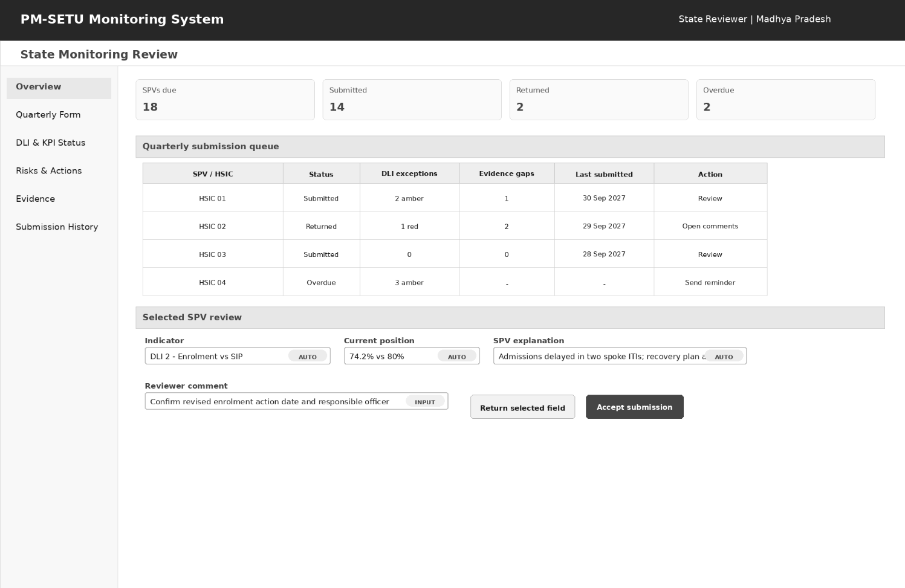
Task: Click the AUTO badge in SPV explanation
Action: click(x=724, y=357)
